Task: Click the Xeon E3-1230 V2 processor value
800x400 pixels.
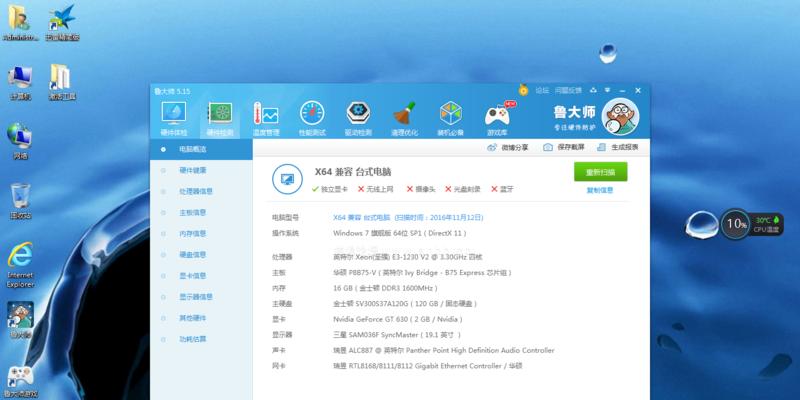Action: pyautogui.click(x=408, y=257)
